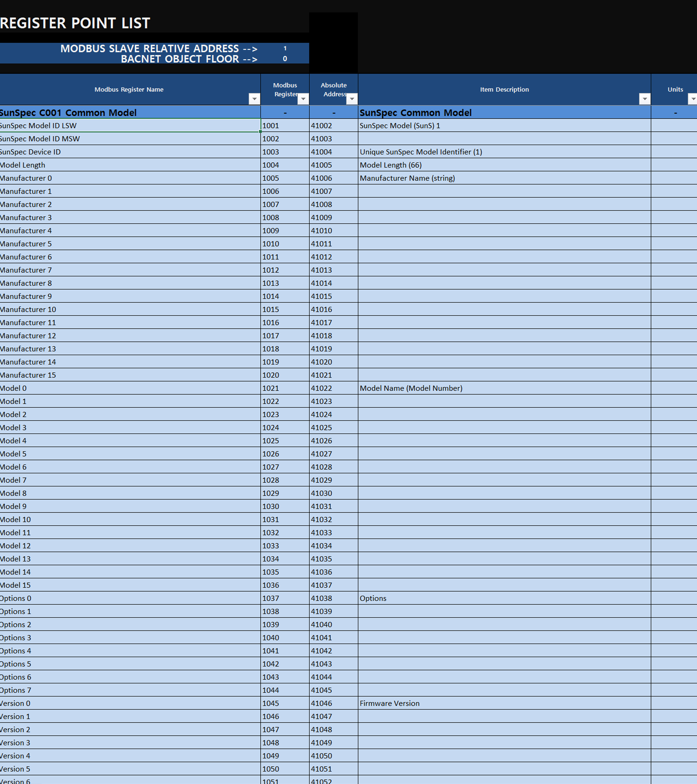697x784 pixels.
Task: Click the 'MODBUS SLAVE RELATIVE ADDRESS -->' label
Action: pyautogui.click(x=159, y=49)
